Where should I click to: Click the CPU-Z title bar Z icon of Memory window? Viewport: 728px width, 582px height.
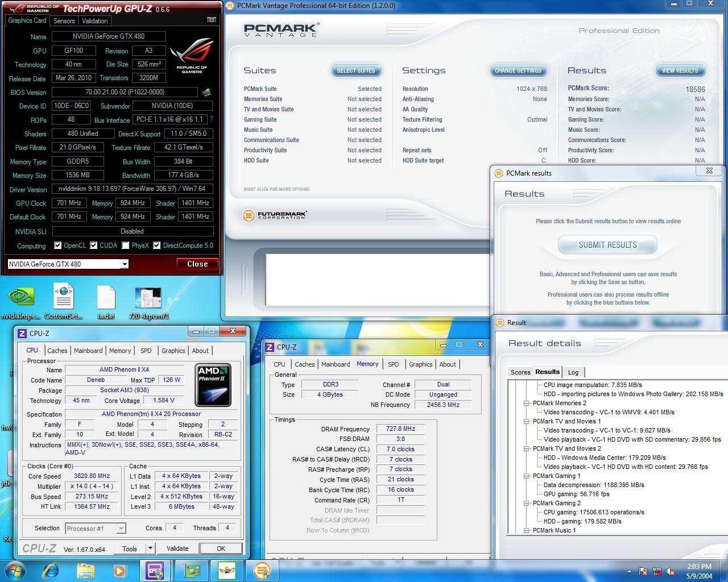pos(271,347)
